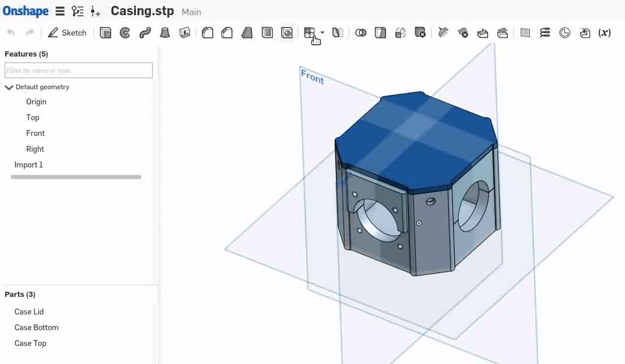Screen dimensions: 625x364
Task: Click the Parts (3) header
Action: coord(20,294)
